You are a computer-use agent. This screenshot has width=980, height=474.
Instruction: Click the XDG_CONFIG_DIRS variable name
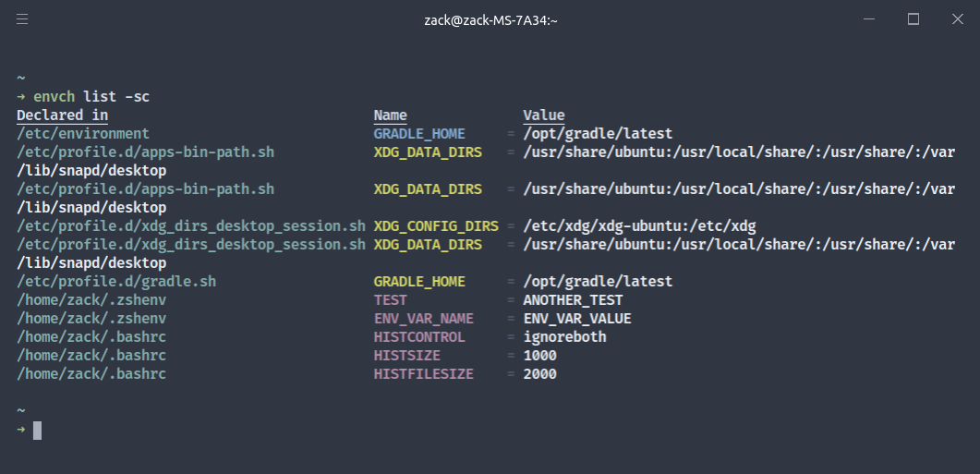point(436,225)
